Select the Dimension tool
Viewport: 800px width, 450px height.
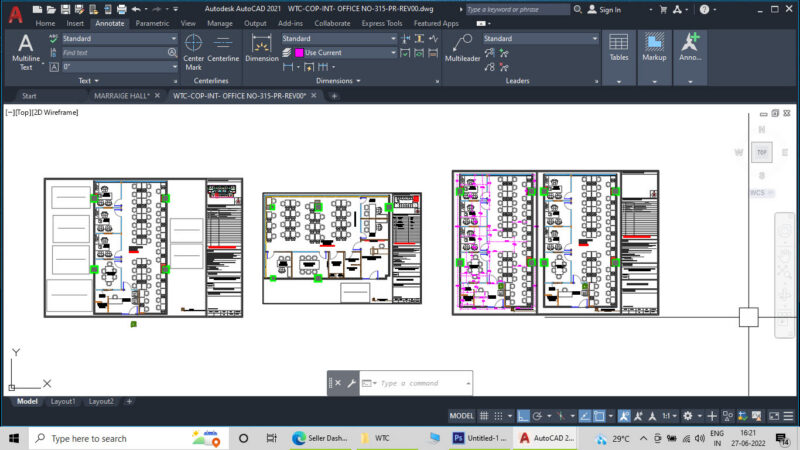pos(262,49)
